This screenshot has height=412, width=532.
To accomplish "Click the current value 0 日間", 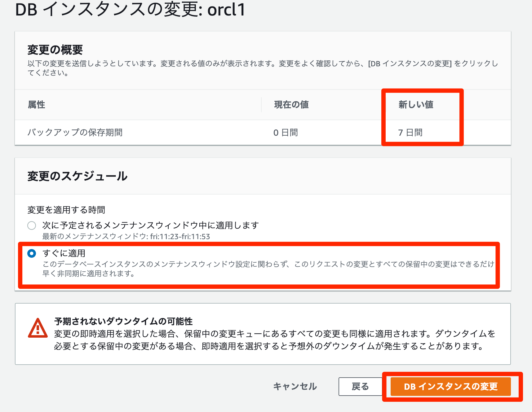I will [x=286, y=133].
